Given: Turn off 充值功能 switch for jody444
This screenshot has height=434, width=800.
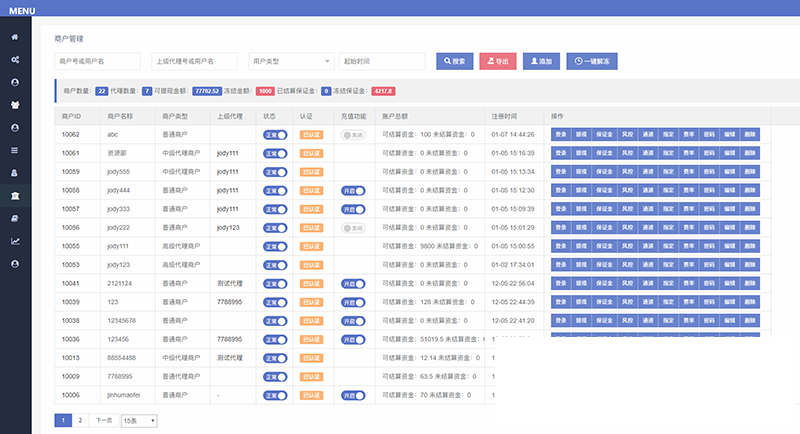Looking at the screenshot, I should [x=353, y=190].
